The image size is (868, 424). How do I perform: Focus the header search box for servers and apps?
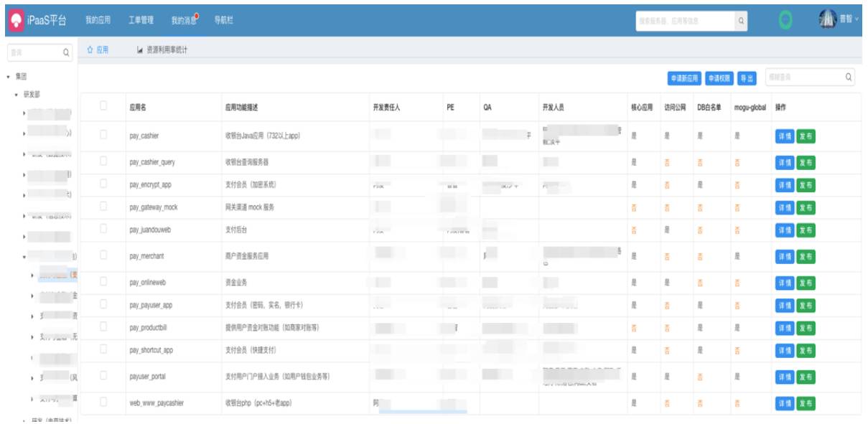pos(685,21)
